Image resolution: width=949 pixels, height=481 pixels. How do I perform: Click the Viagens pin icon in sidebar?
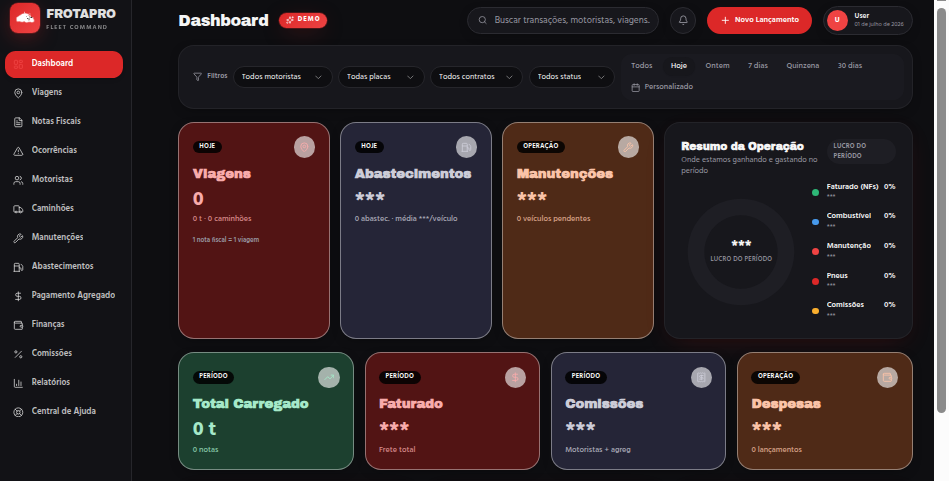(x=18, y=93)
